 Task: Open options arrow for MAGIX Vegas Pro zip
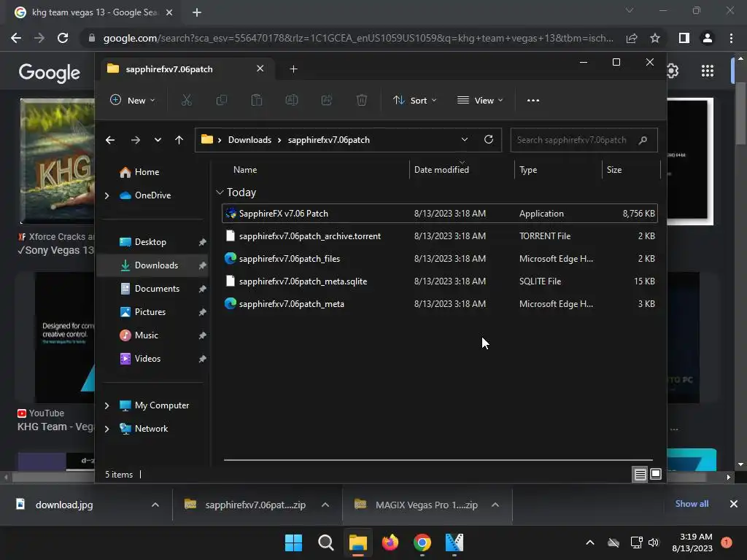tap(495, 505)
